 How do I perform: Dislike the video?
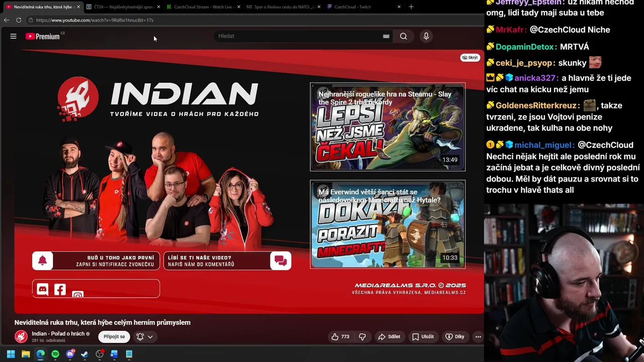pos(362,337)
